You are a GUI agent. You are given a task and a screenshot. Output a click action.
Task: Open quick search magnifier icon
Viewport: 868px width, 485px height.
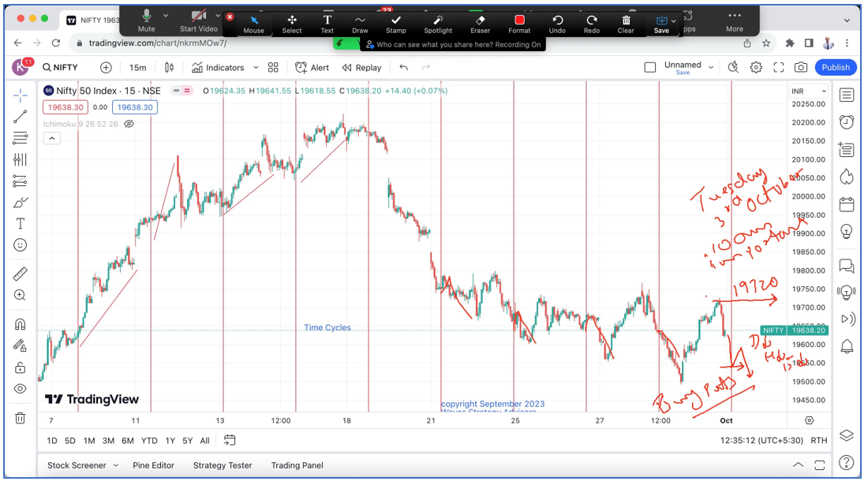[x=734, y=68]
